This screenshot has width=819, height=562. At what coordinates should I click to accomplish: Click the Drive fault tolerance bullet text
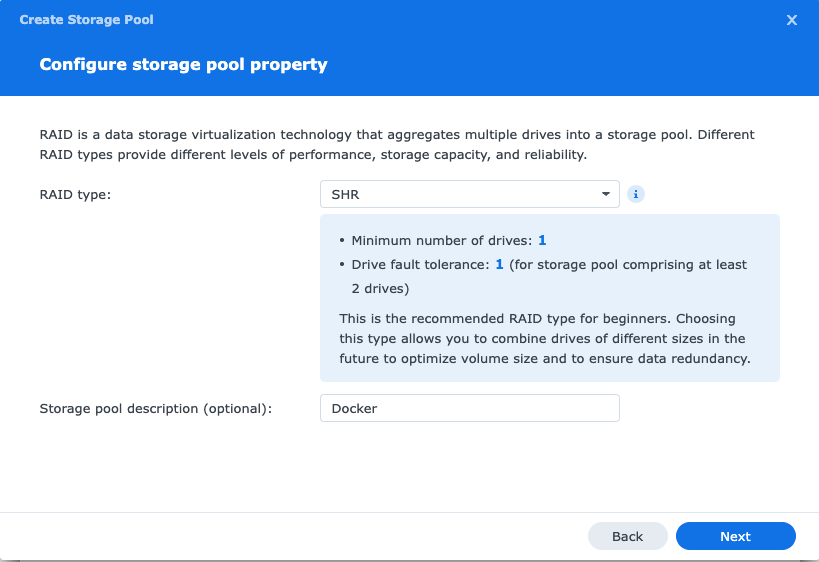pos(421,265)
